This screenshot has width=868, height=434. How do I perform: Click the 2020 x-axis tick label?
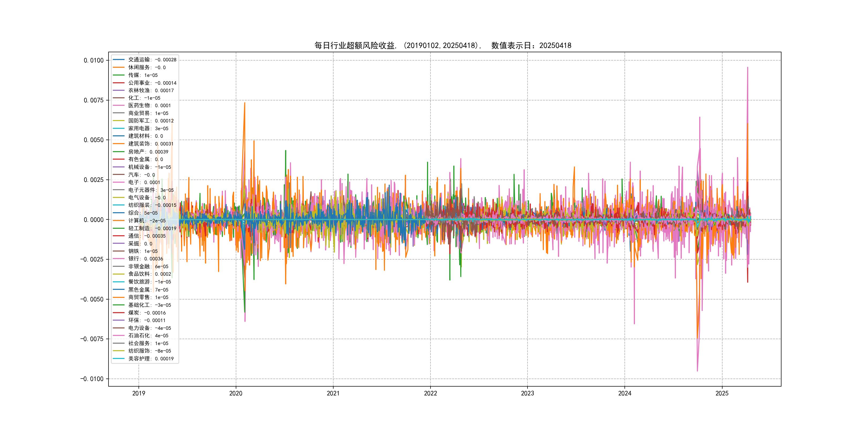pos(235,393)
